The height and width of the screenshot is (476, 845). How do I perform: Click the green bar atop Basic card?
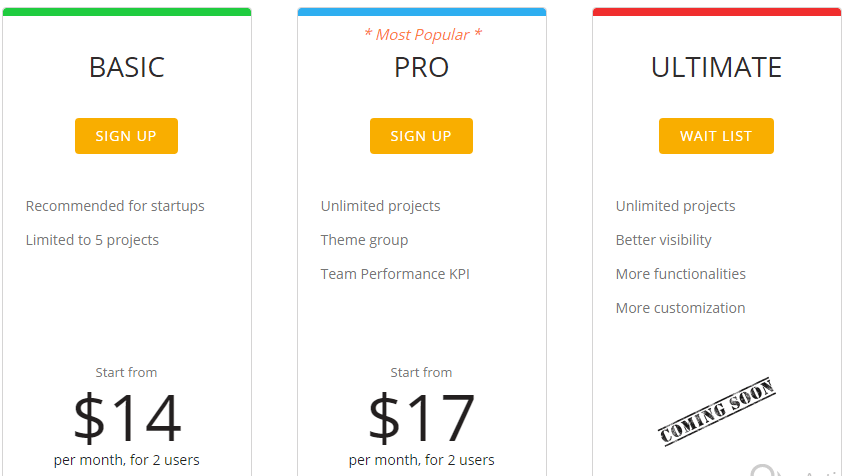click(x=126, y=12)
